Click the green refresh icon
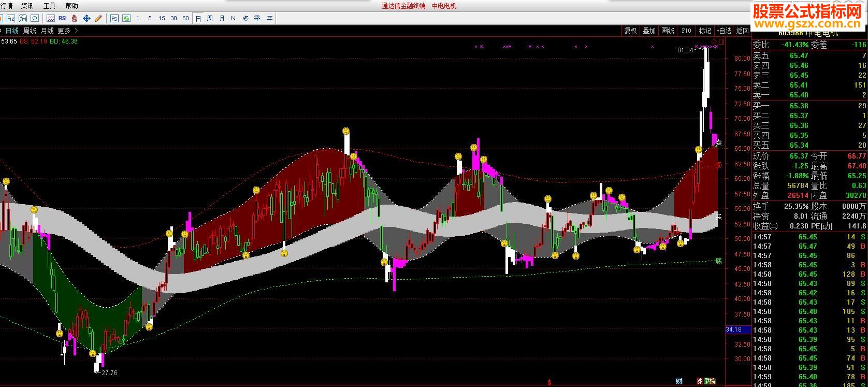The width and height of the screenshot is (868, 387). pyautogui.click(x=126, y=18)
